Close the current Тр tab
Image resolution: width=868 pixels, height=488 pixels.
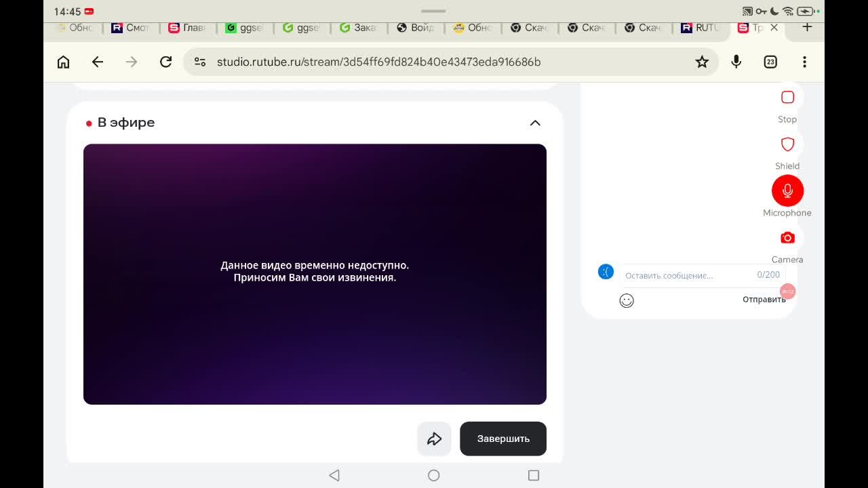pos(774,28)
